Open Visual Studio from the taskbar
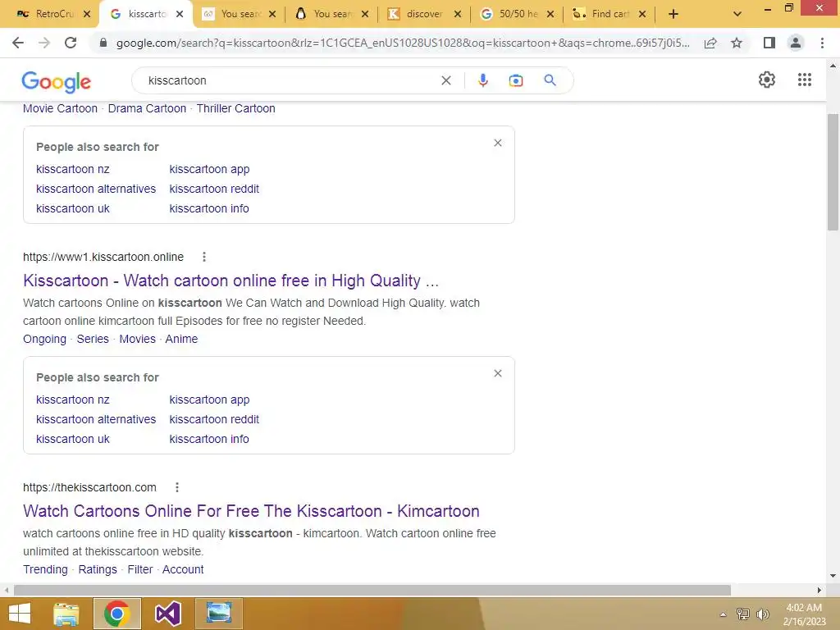Image resolution: width=840 pixels, height=630 pixels. [x=167, y=614]
